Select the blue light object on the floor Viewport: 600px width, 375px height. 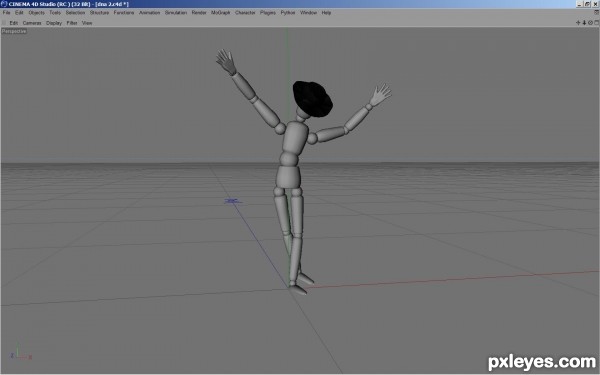click(x=232, y=201)
